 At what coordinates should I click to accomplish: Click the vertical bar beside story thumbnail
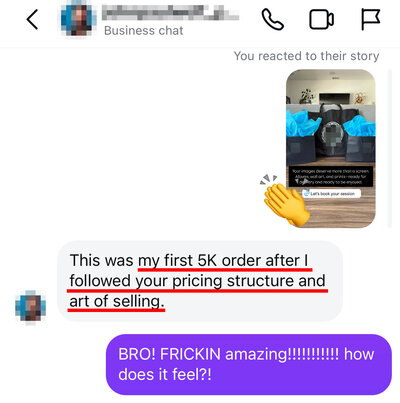pyautogui.click(x=390, y=148)
